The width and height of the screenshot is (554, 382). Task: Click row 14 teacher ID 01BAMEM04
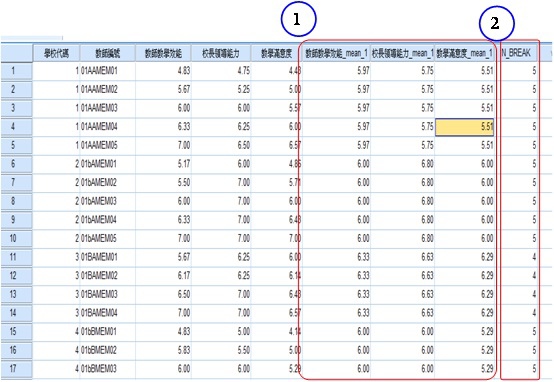(108, 313)
